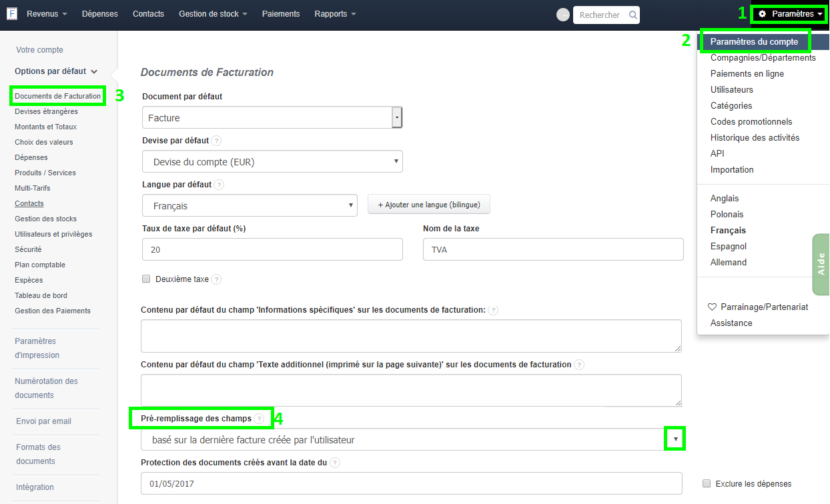Image resolution: width=830 pixels, height=504 pixels.
Task: Check the Exclure les dépenses checkbox
Action: pyautogui.click(x=707, y=483)
